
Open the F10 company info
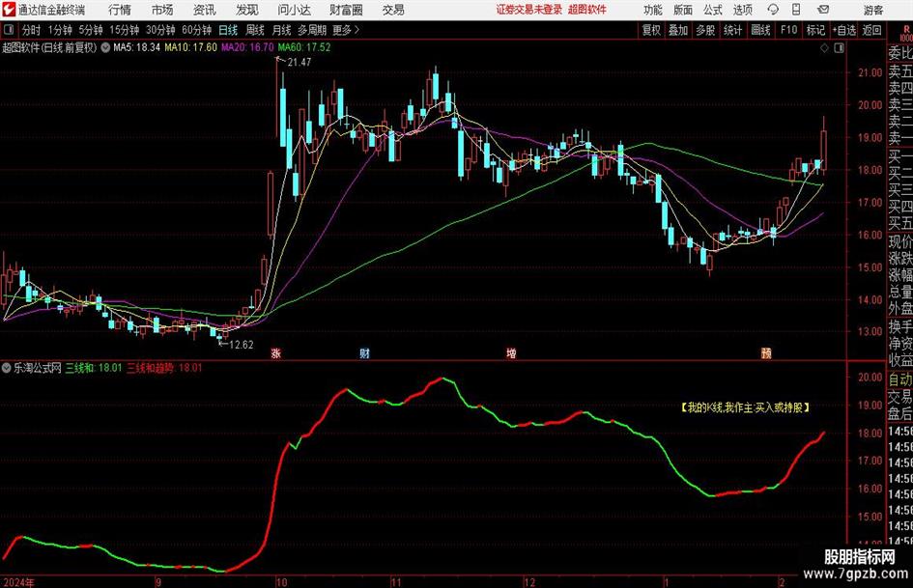(x=788, y=30)
